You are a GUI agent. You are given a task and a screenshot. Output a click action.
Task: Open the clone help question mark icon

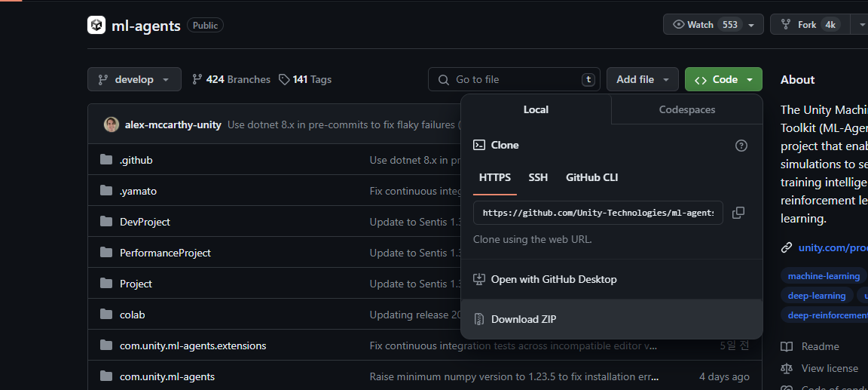[741, 145]
